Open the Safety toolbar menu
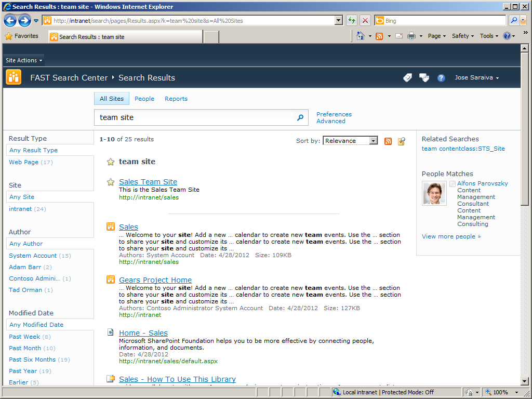This screenshot has width=532, height=399. coord(463,36)
